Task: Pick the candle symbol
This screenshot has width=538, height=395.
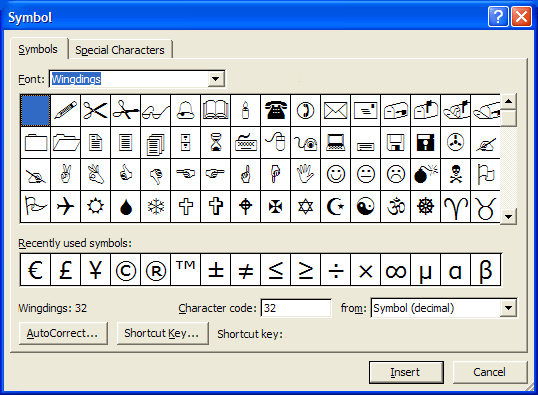Action: click(x=246, y=111)
